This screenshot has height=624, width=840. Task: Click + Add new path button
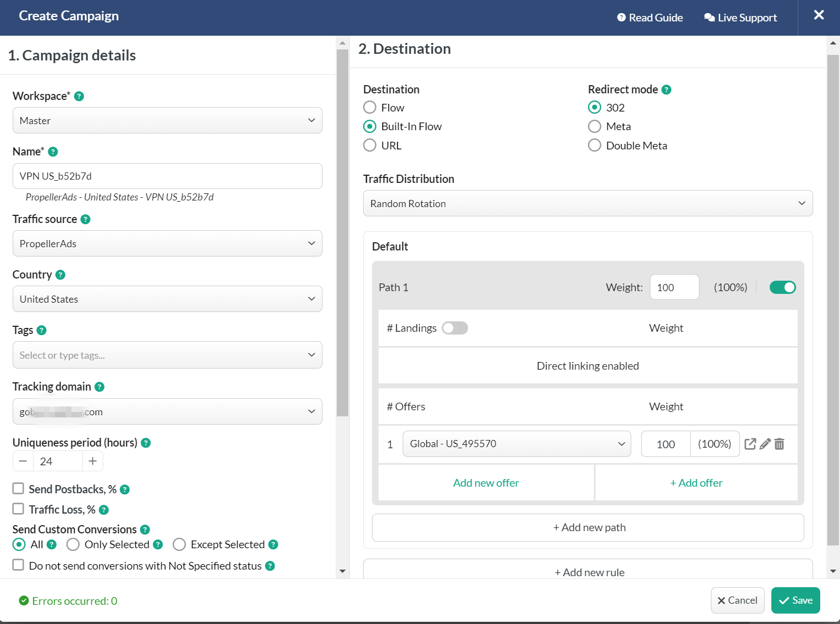coord(588,527)
